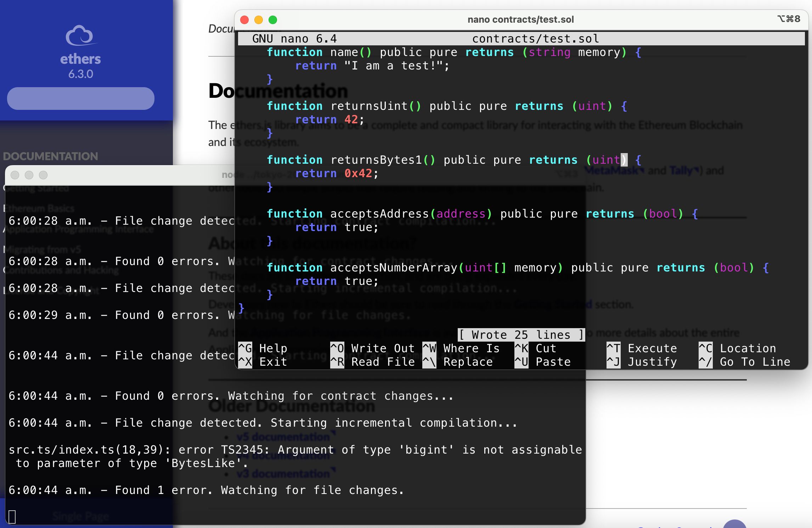
Task: Click the ^O Write Out shortcut
Action: pyautogui.click(x=372, y=348)
